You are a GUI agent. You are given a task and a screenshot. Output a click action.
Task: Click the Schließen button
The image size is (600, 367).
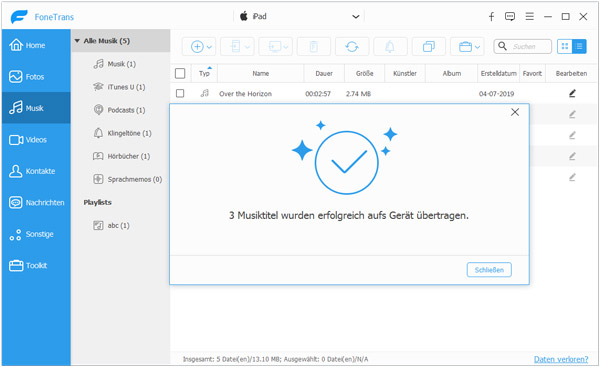489,270
